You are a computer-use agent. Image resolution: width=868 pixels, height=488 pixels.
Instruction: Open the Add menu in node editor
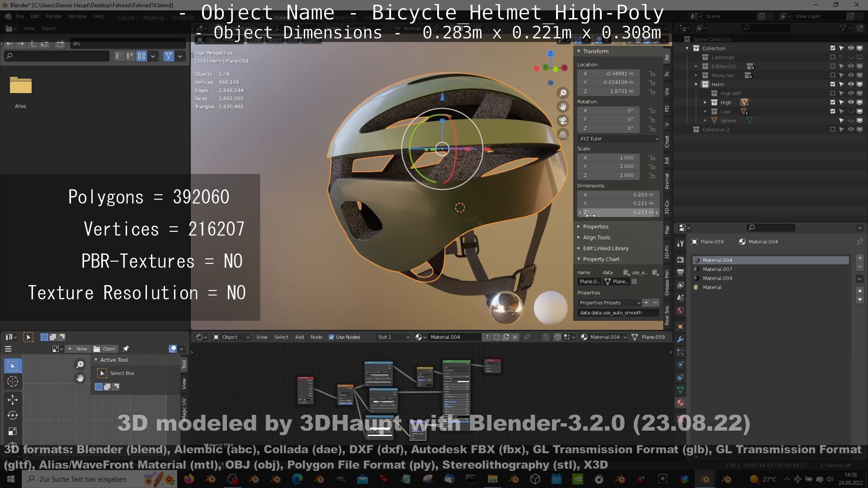299,337
